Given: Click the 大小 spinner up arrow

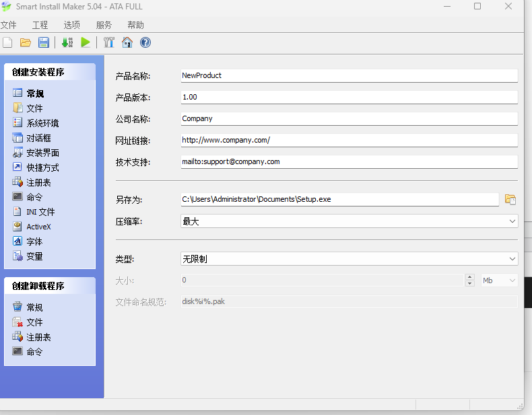Looking at the screenshot, I should [469, 277].
